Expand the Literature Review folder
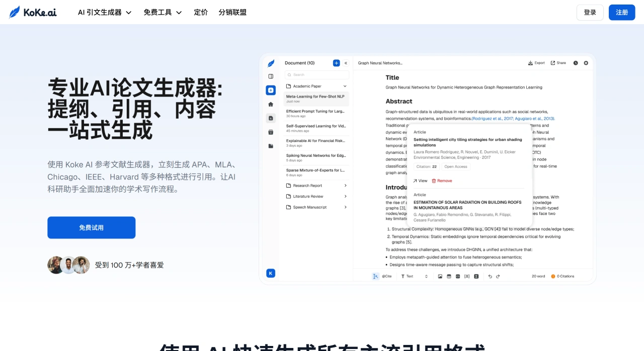The image size is (644, 351). pyautogui.click(x=345, y=196)
